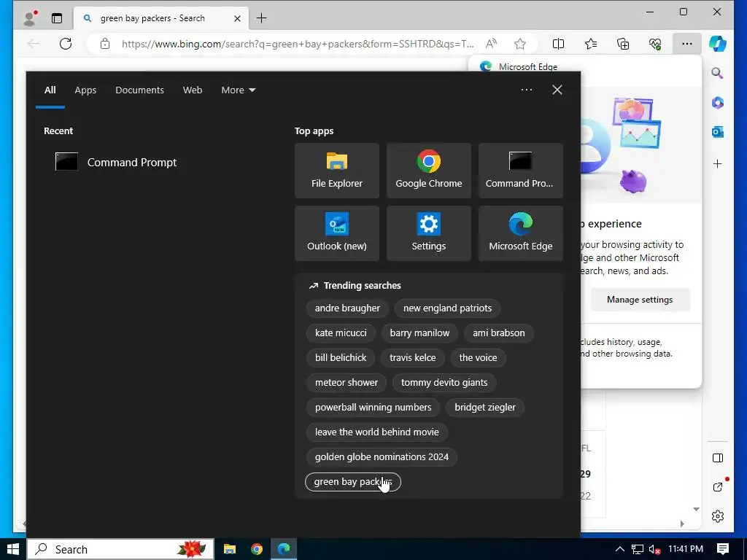Screen dimensions: 747x560
Task: Open File Explorer on the taskbar
Action: coord(230,549)
